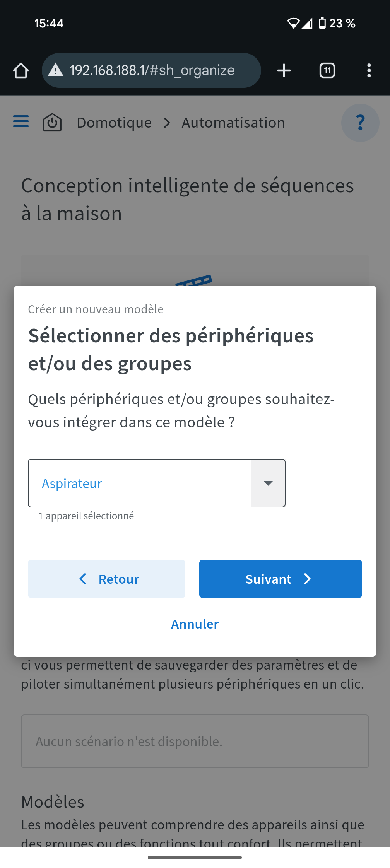The image size is (390, 868).
Task: Cancel the dialog via Annuler link
Action: tap(195, 624)
